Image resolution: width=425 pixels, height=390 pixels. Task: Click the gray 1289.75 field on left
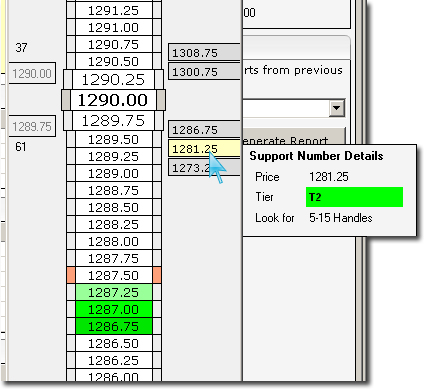pyautogui.click(x=32, y=126)
